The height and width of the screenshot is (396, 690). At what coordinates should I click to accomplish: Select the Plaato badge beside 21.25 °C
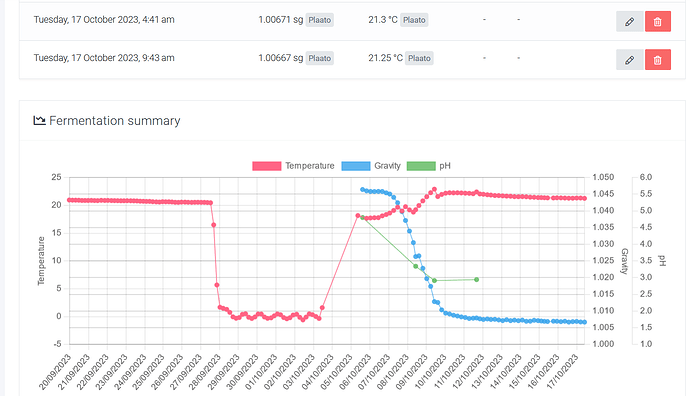419,59
